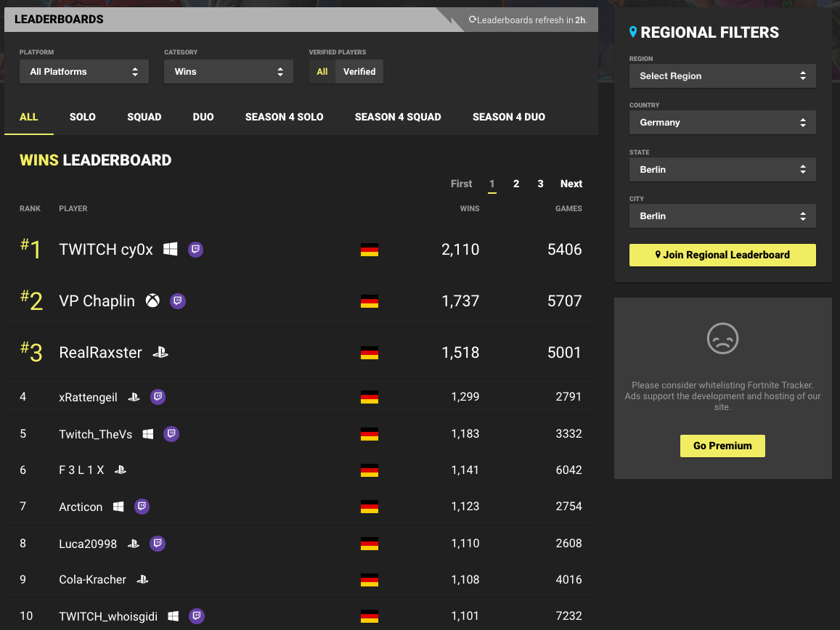Open Luca20998's Twitch icon

pyautogui.click(x=158, y=544)
